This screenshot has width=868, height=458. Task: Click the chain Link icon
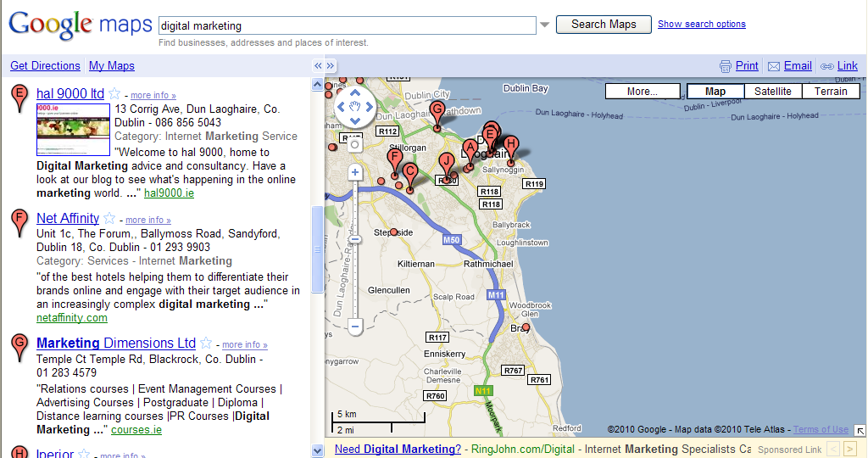[827, 66]
